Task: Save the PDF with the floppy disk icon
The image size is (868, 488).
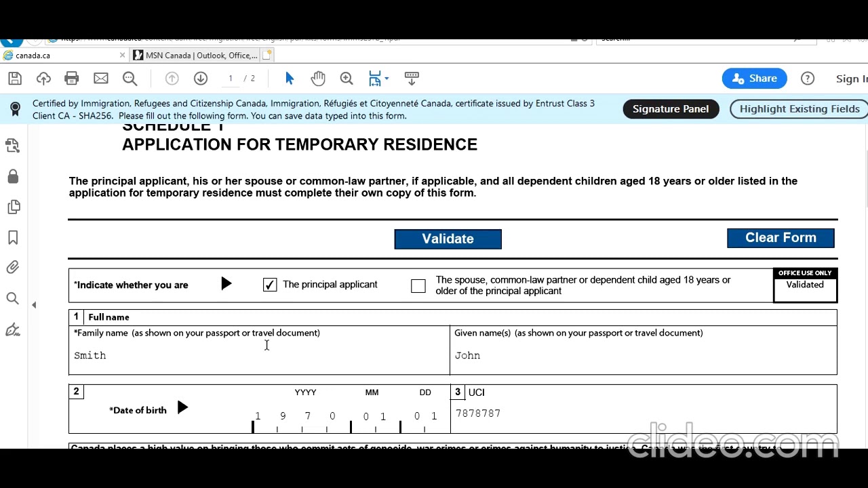Action: coord(15,79)
